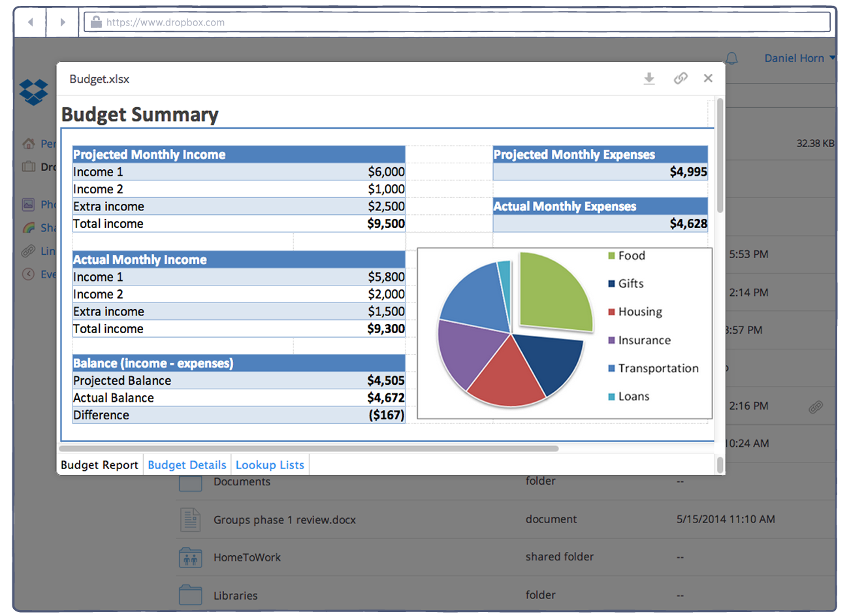Click the horizontal scrollbar in preview
This screenshot has width=849, height=616.
click(308, 449)
